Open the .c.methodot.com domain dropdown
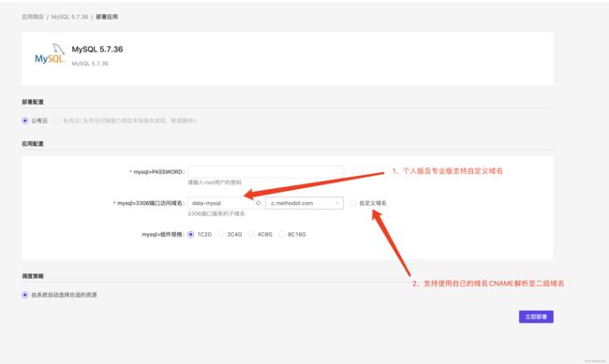 click(304, 203)
